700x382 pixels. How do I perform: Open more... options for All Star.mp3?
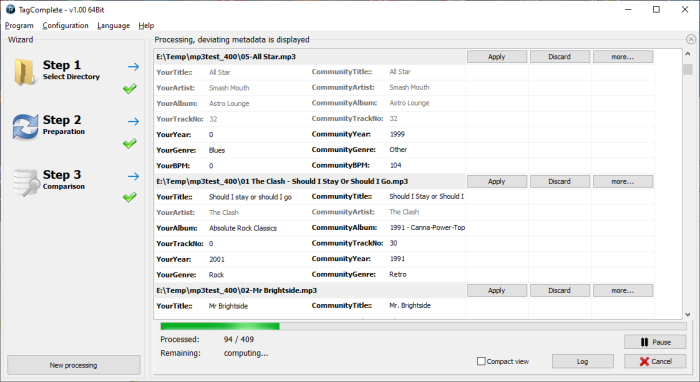tap(623, 57)
